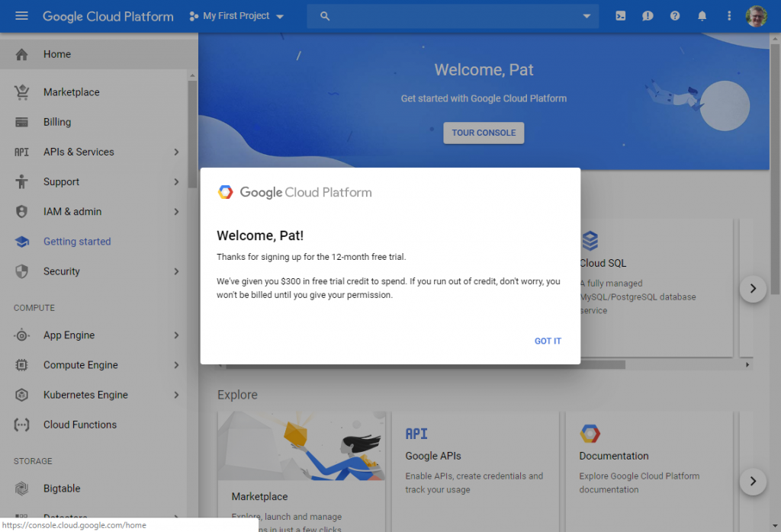781x532 pixels.
Task: Click the Kubernetes Engine hexagon icon
Action: tap(21, 395)
